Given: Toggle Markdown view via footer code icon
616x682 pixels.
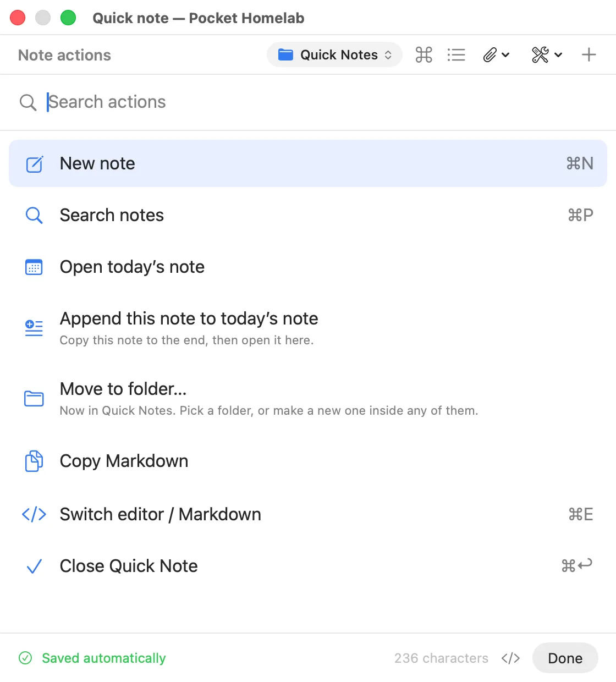Looking at the screenshot, I should pyautogui.click(x=510, y=658).
